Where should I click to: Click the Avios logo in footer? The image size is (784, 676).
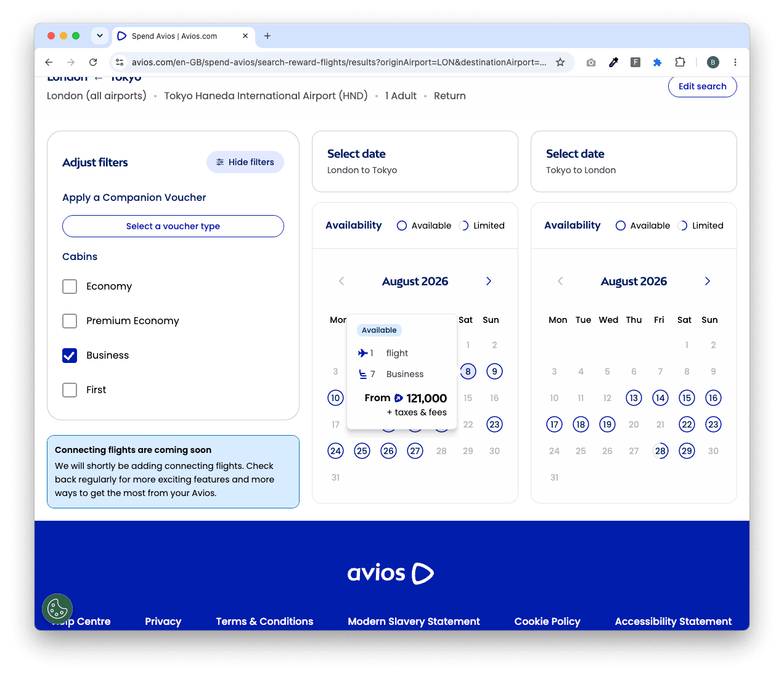(391, 573)
